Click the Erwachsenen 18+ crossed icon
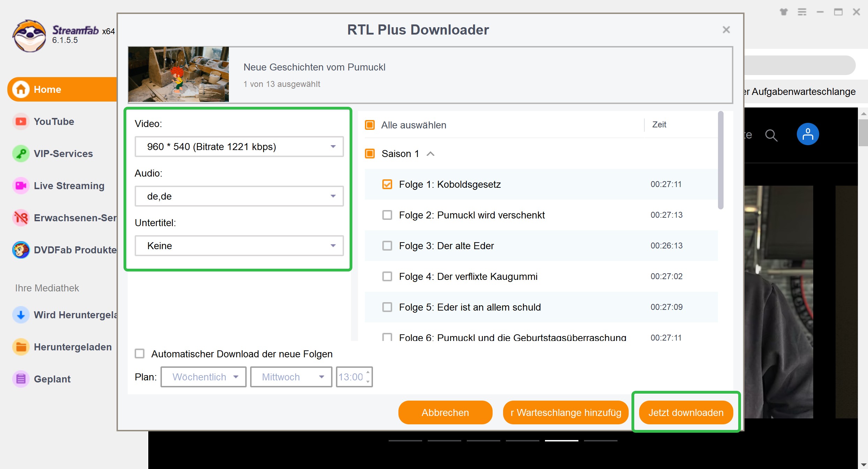The height and width of the screenshot is (469, 868). (21, 218)
